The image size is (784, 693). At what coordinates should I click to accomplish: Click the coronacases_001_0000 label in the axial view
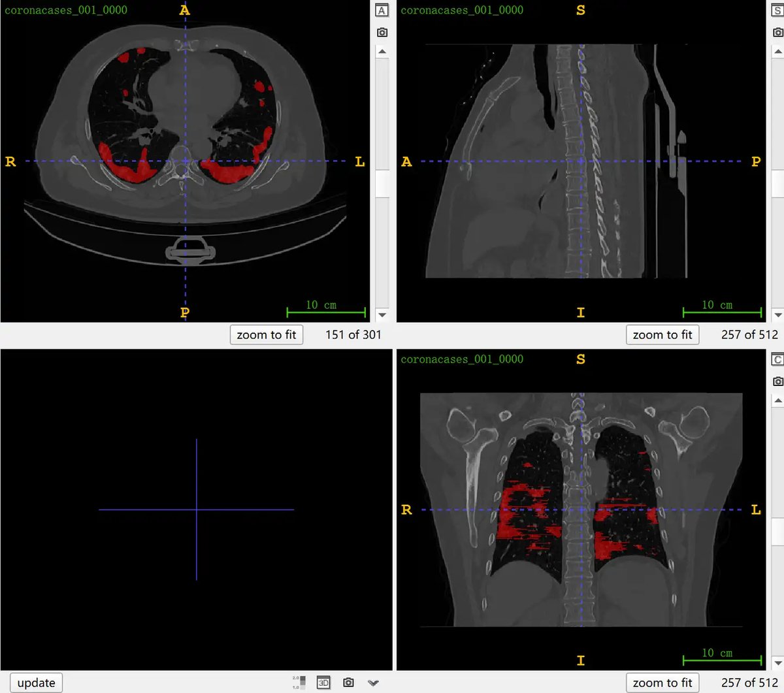pos(66,10)
